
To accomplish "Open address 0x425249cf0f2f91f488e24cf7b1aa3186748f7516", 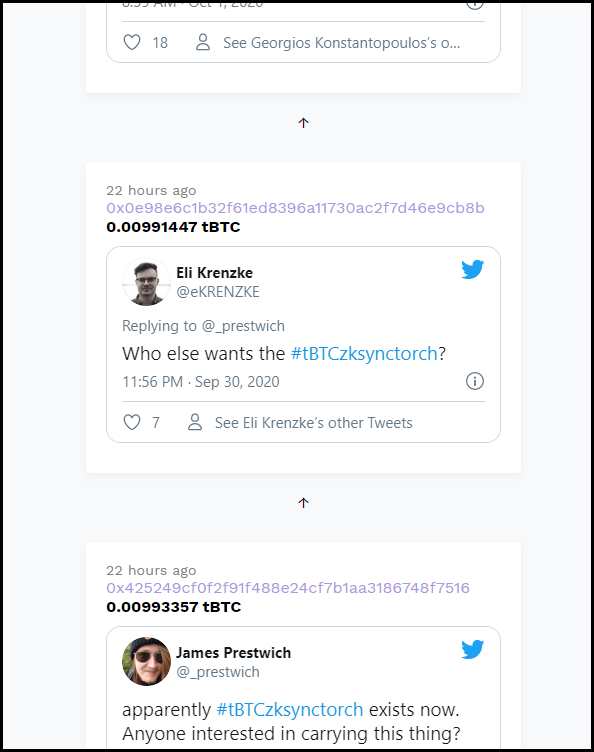I will (288, 588).
